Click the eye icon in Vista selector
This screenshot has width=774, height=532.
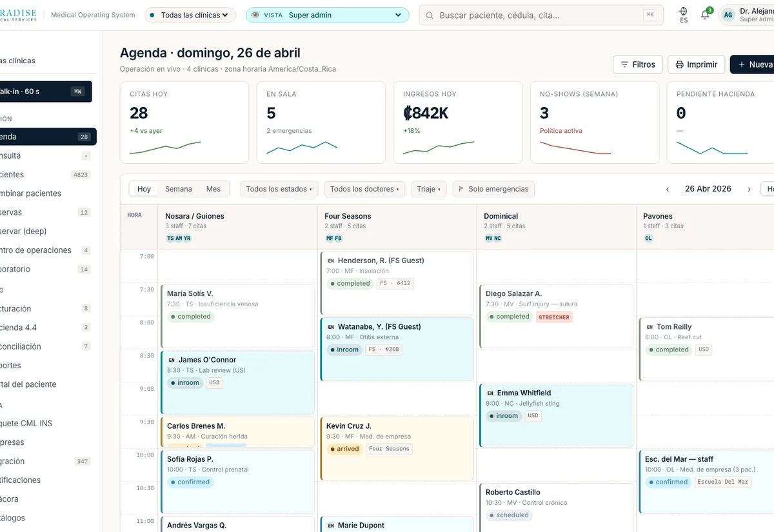click(x=255, y=15)
